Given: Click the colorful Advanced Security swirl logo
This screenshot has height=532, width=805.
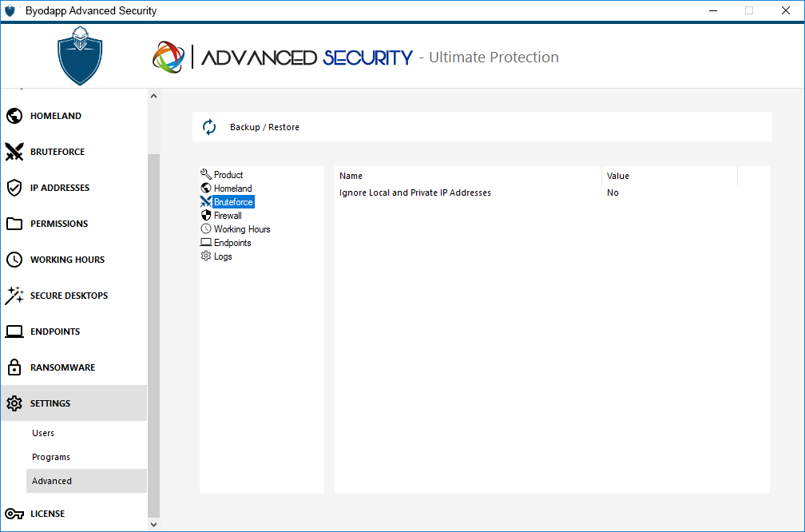Looking at the screenshot, I should tap(169, 57).
